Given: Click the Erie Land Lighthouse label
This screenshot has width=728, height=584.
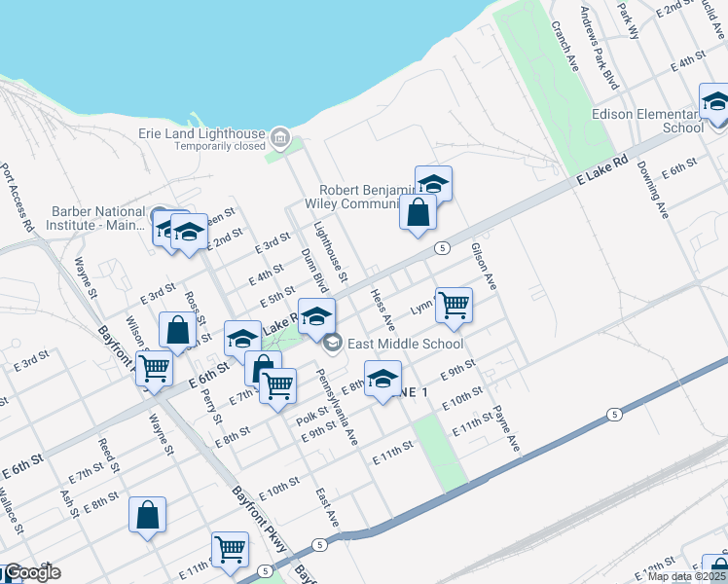Looking at the screenshot, I should [x=220, y=133].
